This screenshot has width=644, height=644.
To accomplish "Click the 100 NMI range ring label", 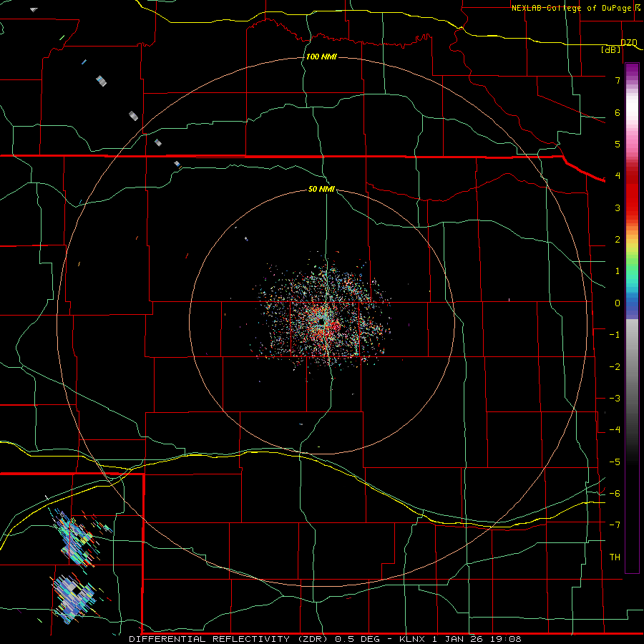I will (x=321, y=57).
